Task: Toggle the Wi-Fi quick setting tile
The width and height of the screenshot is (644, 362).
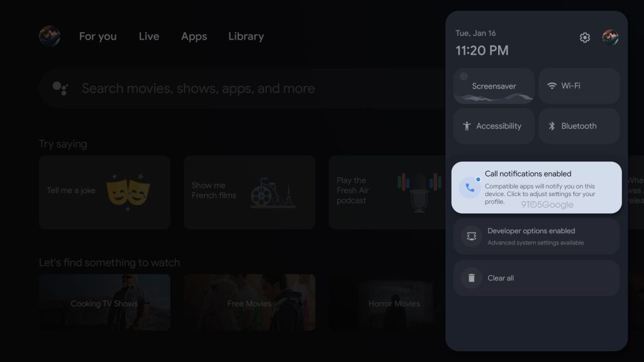Action: (x=579, y=86)
